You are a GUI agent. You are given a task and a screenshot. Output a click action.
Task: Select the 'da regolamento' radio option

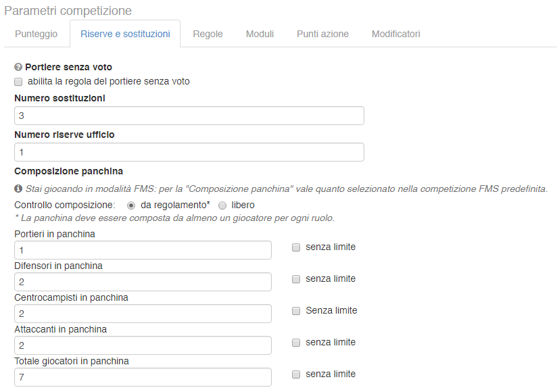[131, 205]
